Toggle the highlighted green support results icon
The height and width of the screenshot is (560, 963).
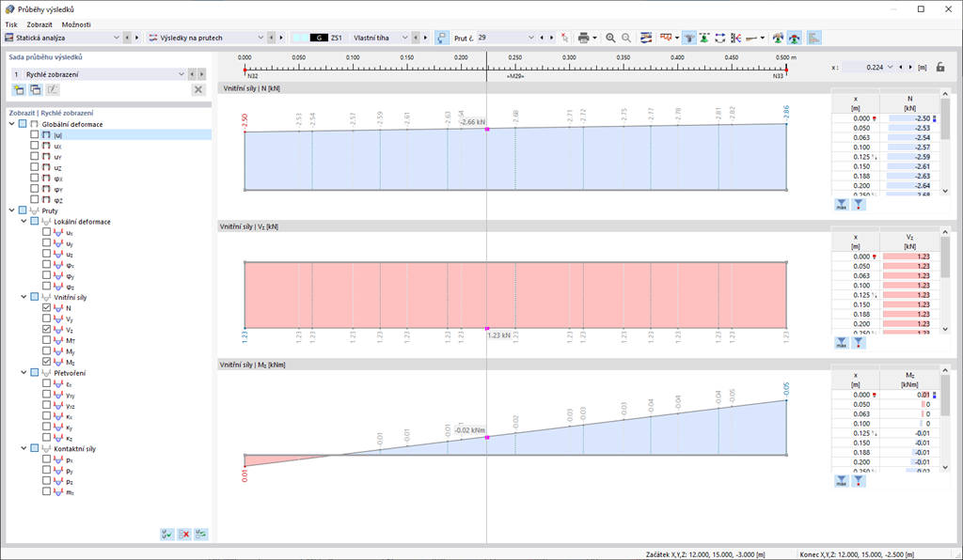point(794,38)
